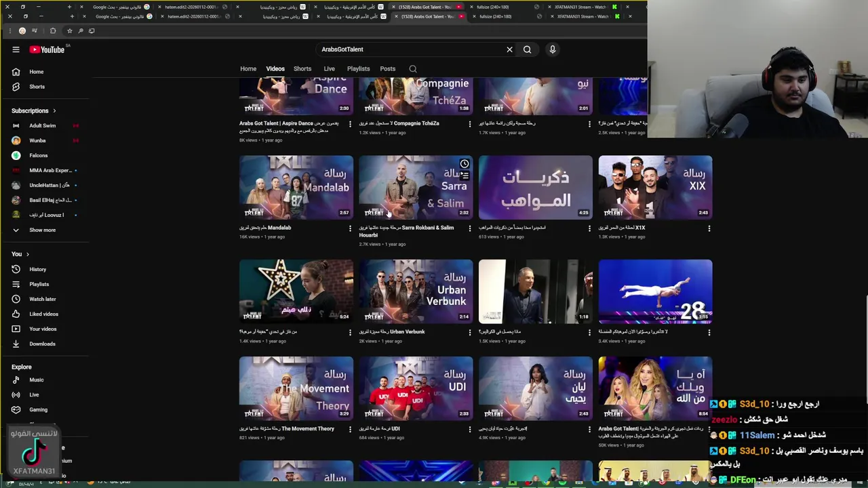Click the magnifier search button
Image resolution: width=868 pixels, height=488 pixels.
pyautogui.click(x=527, y=49)
